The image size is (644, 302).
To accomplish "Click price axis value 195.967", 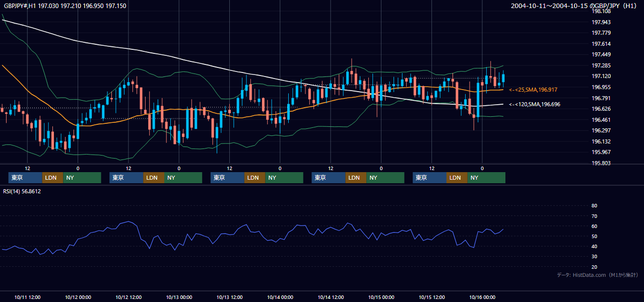I will click(601, 152).
